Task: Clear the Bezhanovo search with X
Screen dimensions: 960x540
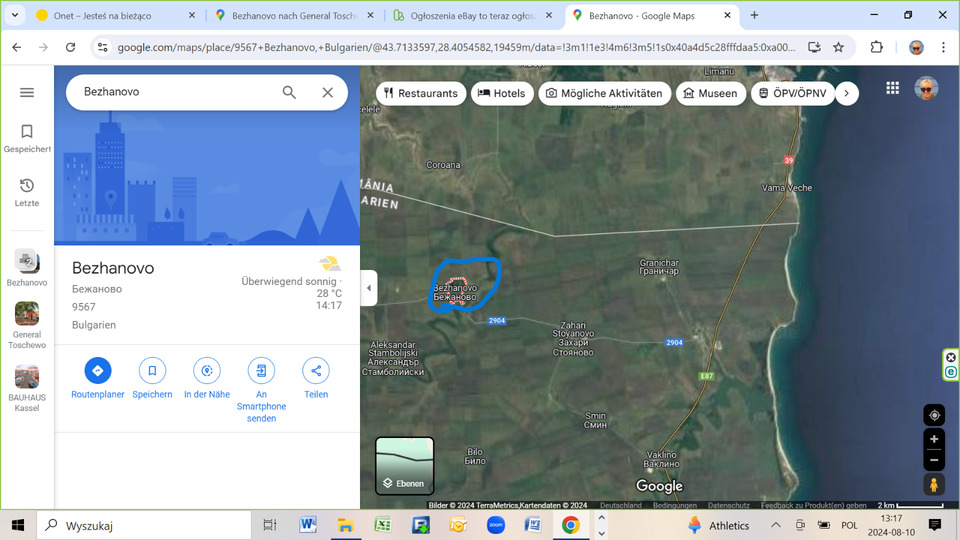Action: pyautogui.click(x=327, y=92)
